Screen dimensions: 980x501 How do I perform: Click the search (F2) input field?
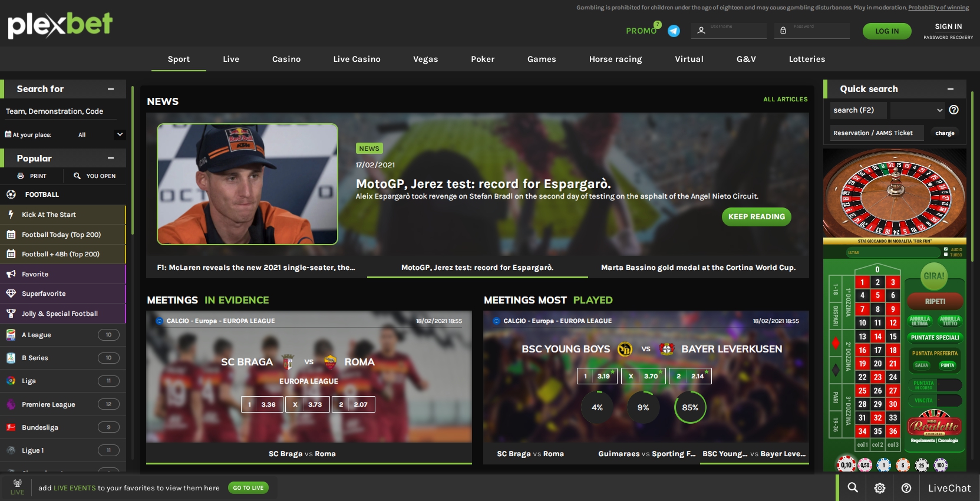coord(859,110)
